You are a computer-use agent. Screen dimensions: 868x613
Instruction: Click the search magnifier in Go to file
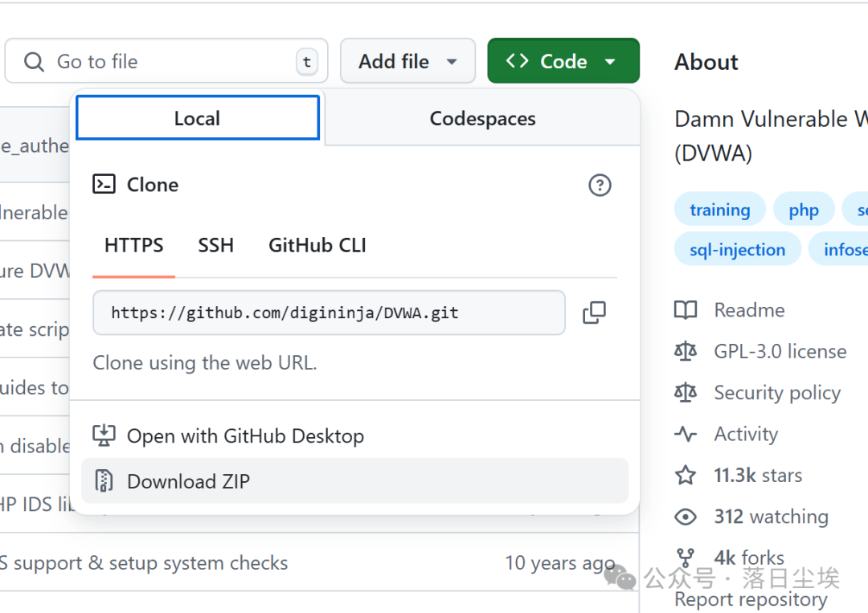[x=34, y=61]
